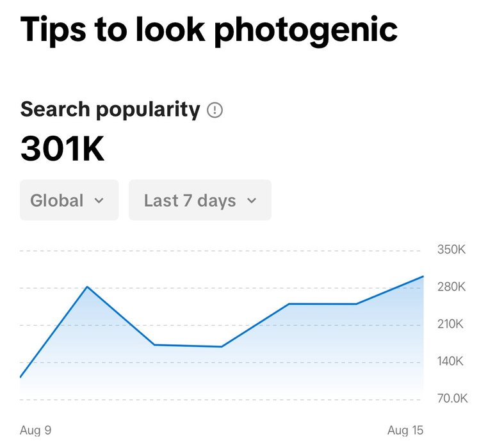The height and width of the screenshot is (448, 488).
Task: Select the Search popularity heading text
Action: 110,109
